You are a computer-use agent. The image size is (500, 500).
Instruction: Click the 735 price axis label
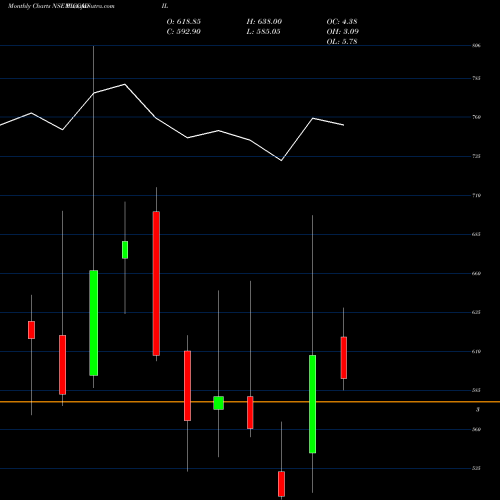(x=476, y=156)
